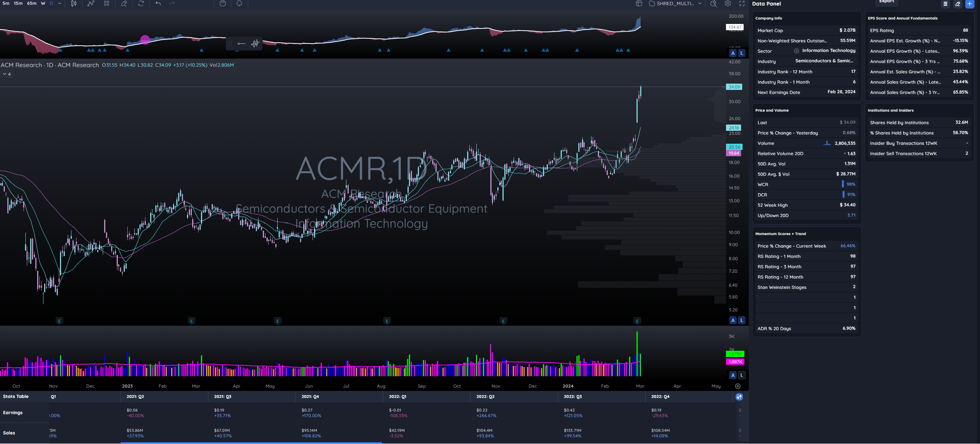The width and height of the screenshot is (980, 444).
Task: Expand the timeframe interval dropdown arrow
Action: (60, 3)
